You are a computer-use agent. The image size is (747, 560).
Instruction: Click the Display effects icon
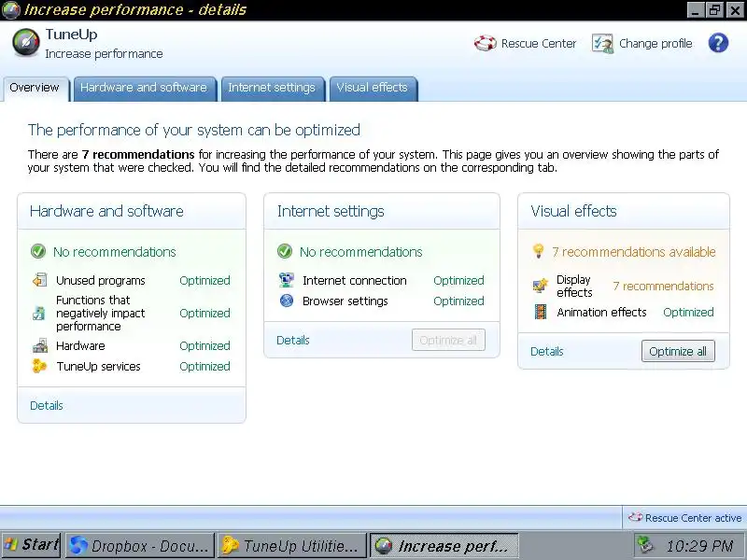[x=541, y=286]
